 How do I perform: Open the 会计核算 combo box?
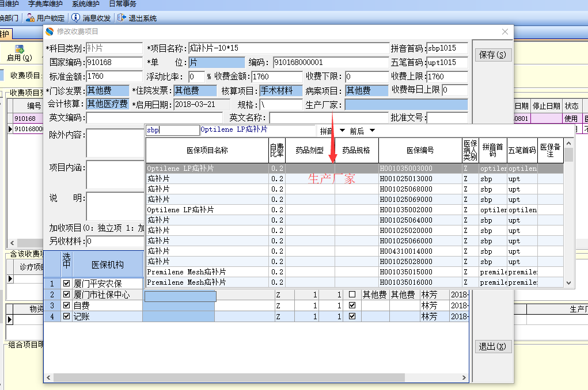click(x=108, y=104)
